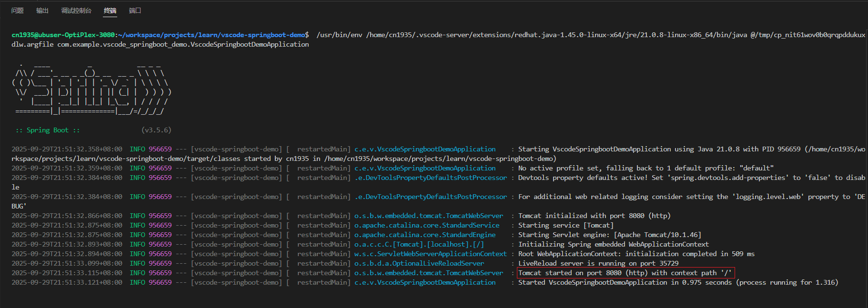Click timestamp 2025-09-29T21:51:33.099+08:00
868x308 pixels.
click(67, 263)
